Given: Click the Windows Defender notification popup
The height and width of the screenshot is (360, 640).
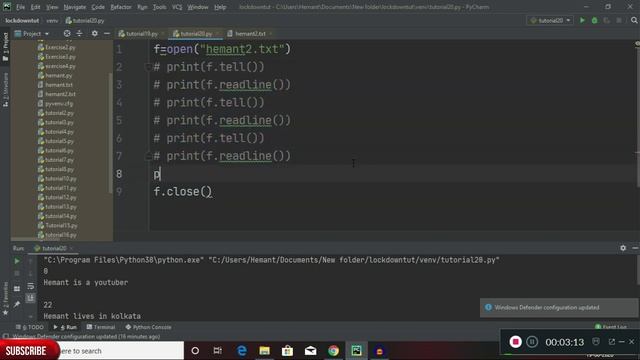Looking at the screenshot, I should [x=558, y=307].
